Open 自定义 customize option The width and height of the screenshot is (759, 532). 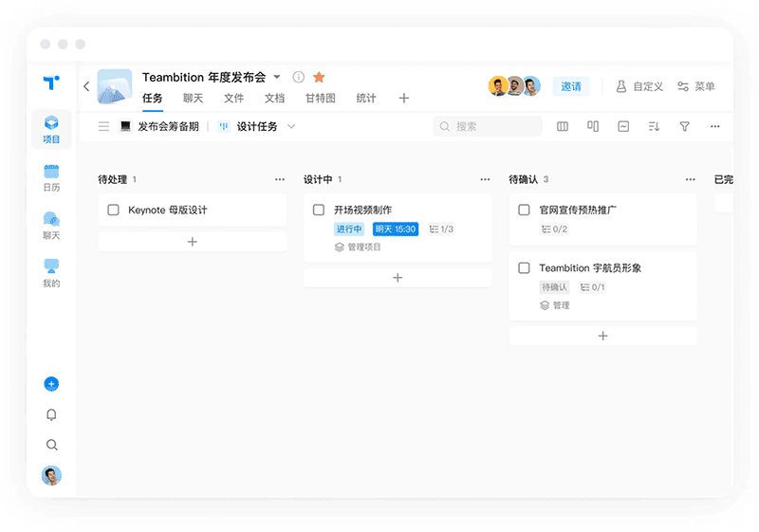click(x=639, y=86)
